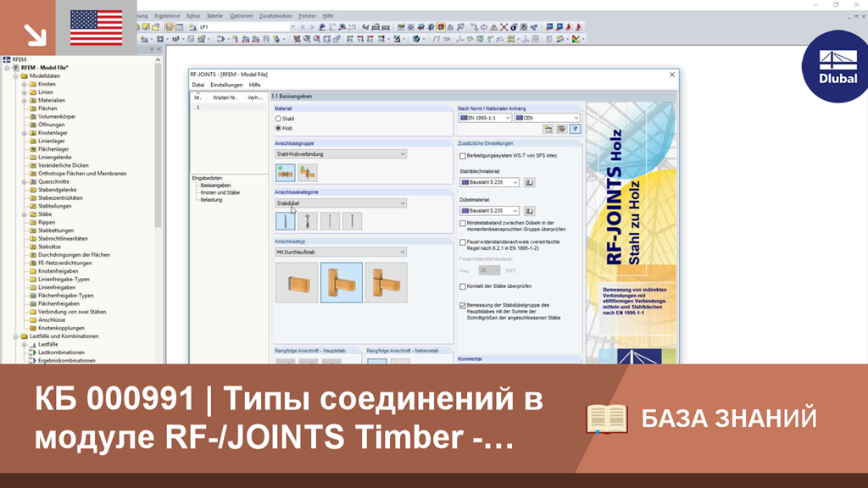Click the Anschlüsse folder icon in navigator
The width and height of the screenshot is (868, 488).
tap(33, 319)
